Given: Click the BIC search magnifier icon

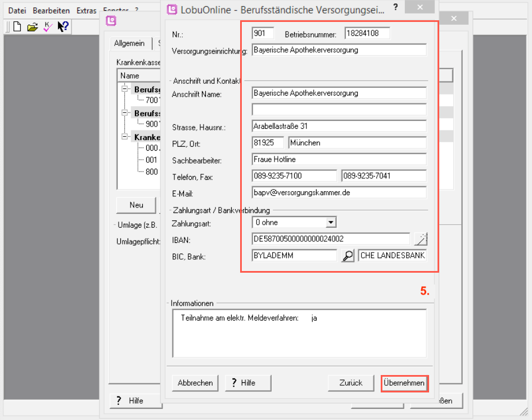Looking at the screenshot, I should point(348,256).
